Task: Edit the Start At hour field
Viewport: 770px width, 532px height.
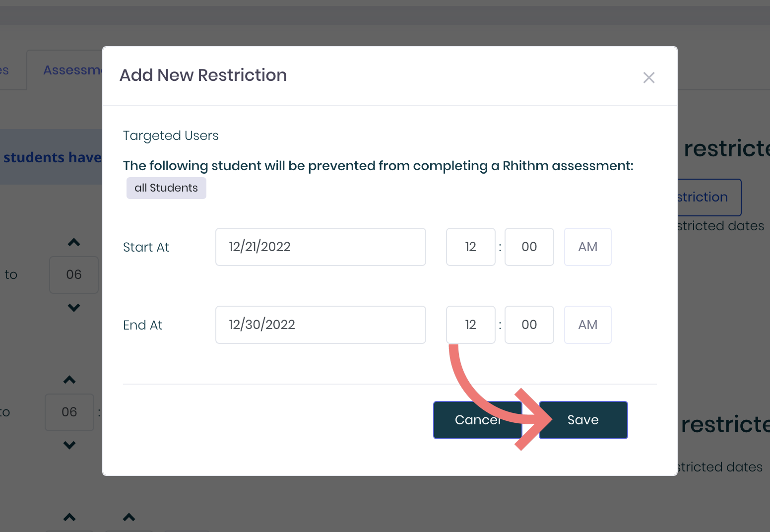Action: [x=470, y=247]
